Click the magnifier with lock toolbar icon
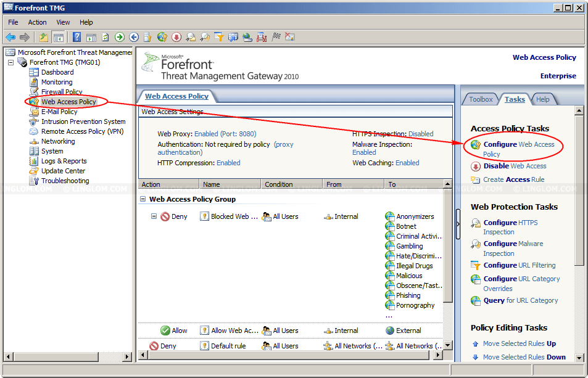This screenshot has width=588, height=378. 191,37
